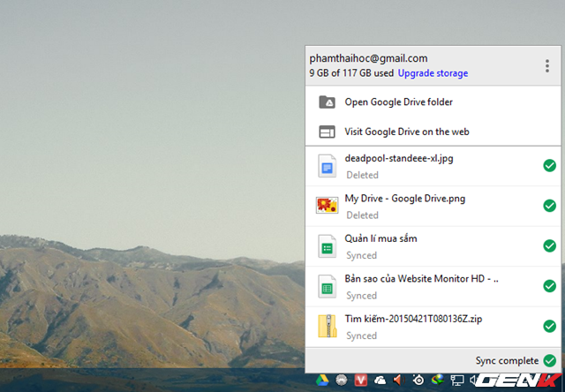This screenshot has width=565, height=392.
Task: Click the red speaker tray icon
Action: point(398,381)
